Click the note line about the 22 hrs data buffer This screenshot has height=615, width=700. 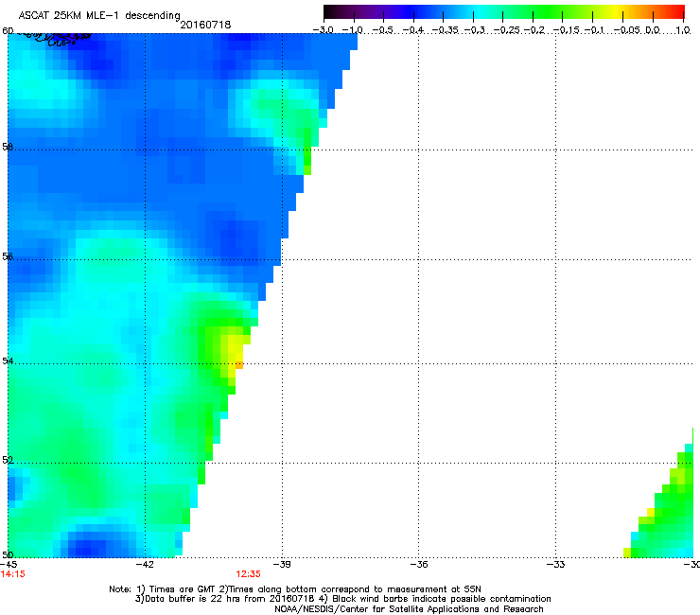(x=342, y=599)
